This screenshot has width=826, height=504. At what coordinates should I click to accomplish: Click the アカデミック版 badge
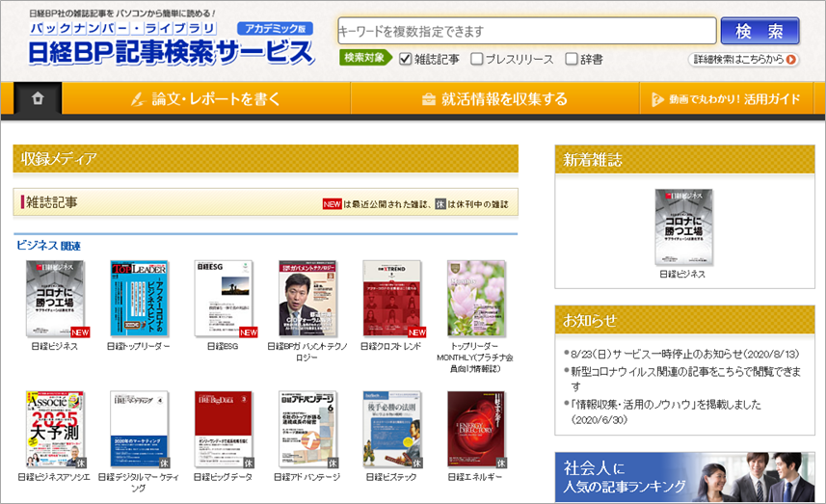275,29
